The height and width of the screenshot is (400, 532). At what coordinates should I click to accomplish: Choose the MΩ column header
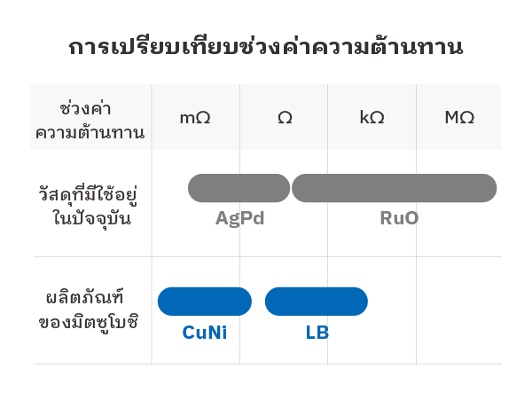coord(459,117)
